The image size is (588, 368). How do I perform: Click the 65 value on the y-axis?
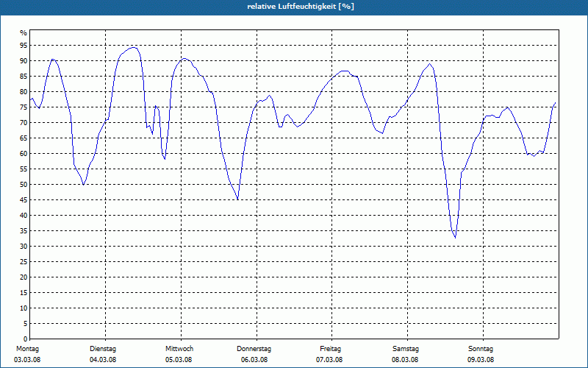tap(24, 138)
